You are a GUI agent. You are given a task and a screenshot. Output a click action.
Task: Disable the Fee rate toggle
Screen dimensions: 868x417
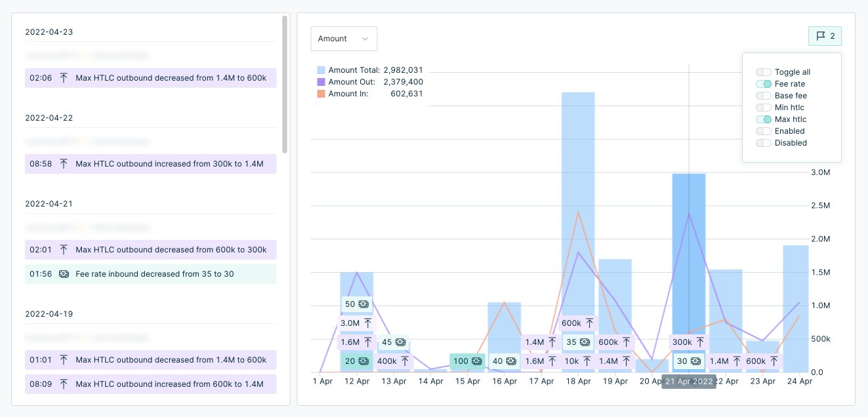tap(763, 84)
